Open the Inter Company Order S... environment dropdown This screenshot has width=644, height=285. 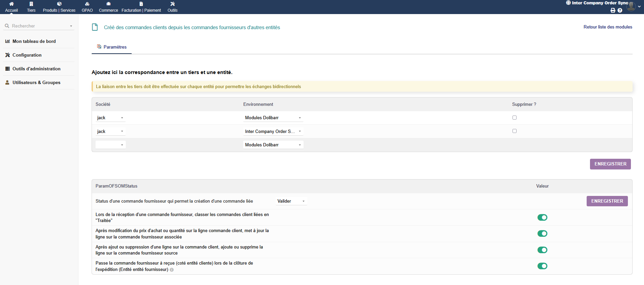(273, 132)
